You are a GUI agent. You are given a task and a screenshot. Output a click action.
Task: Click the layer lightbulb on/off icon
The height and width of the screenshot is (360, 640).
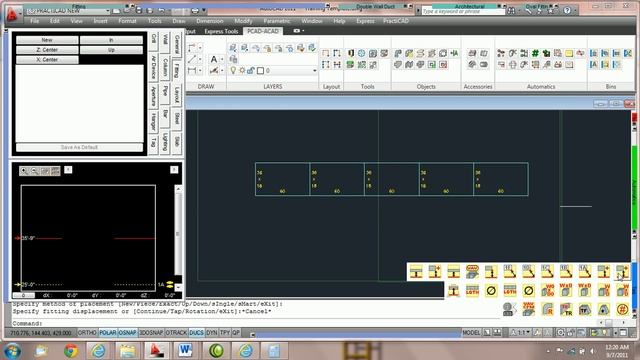coord(233,71)
